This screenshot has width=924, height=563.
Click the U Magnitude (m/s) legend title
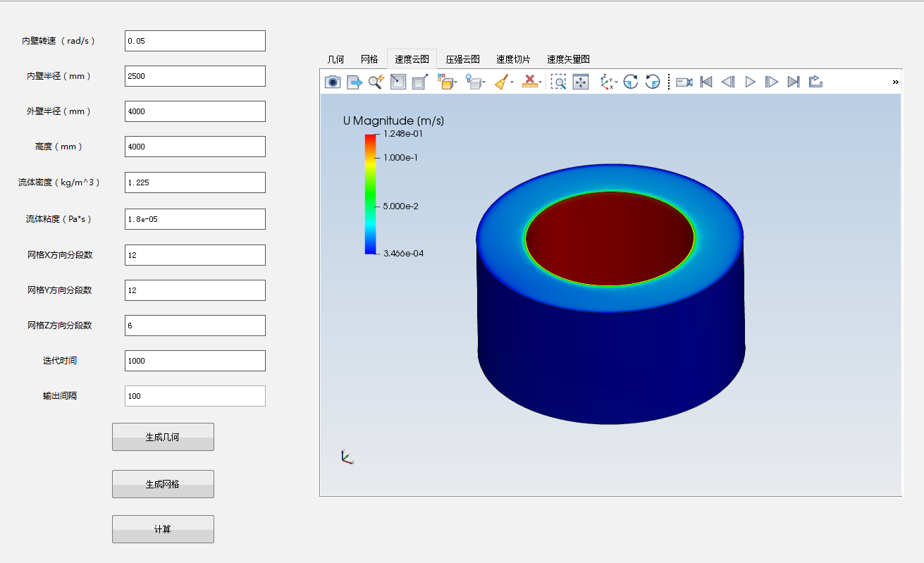(393, 121)
